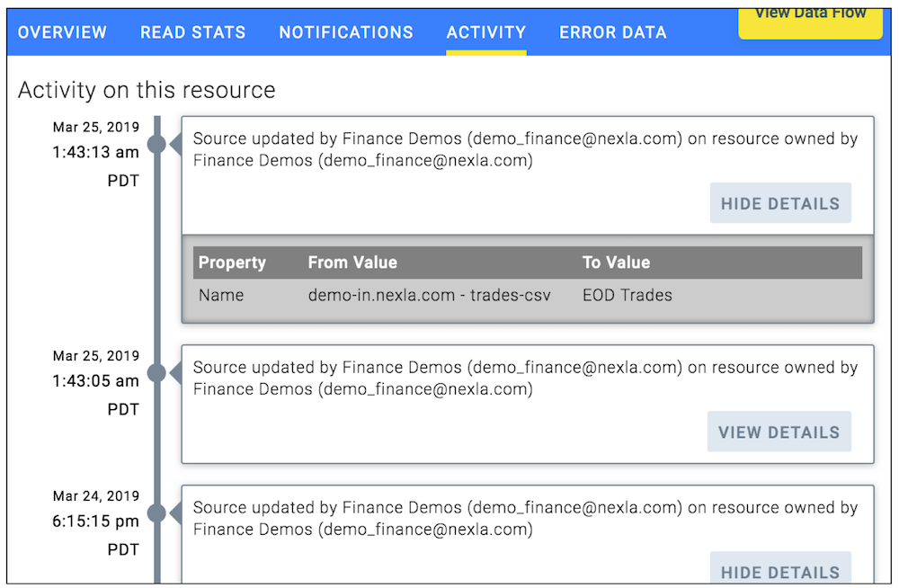Open the Error Data tab

[613, 32]
